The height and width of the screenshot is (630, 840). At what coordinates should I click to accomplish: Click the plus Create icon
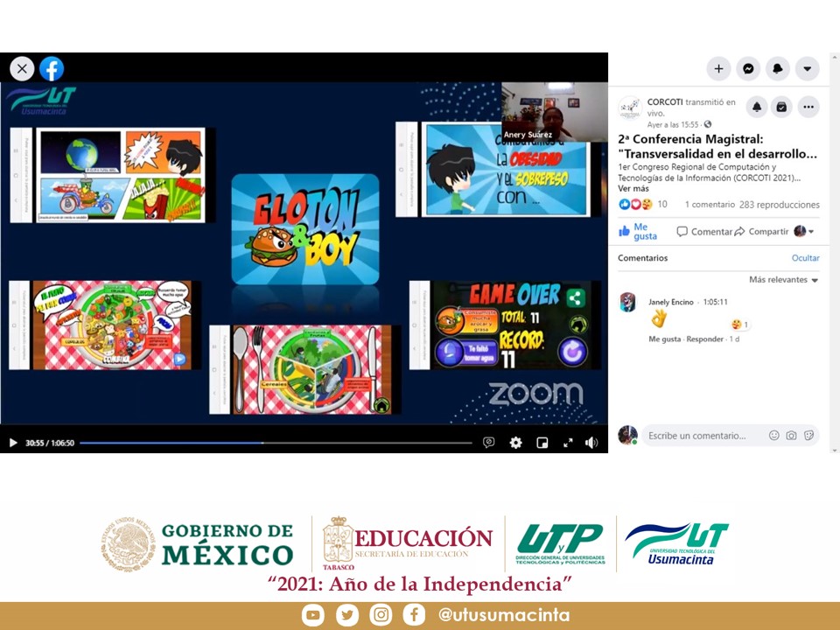click(718, 68)
